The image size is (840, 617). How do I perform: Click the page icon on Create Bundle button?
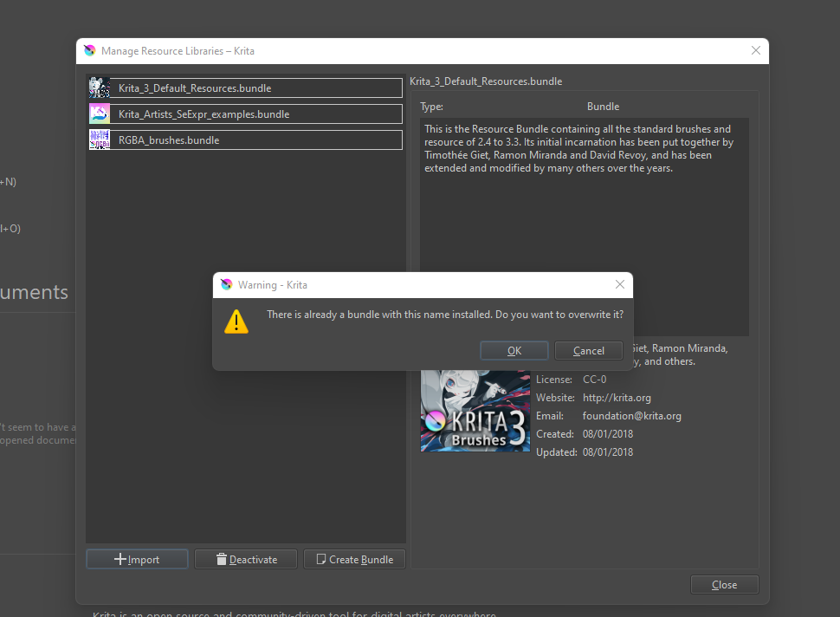(x=321, y=559)
